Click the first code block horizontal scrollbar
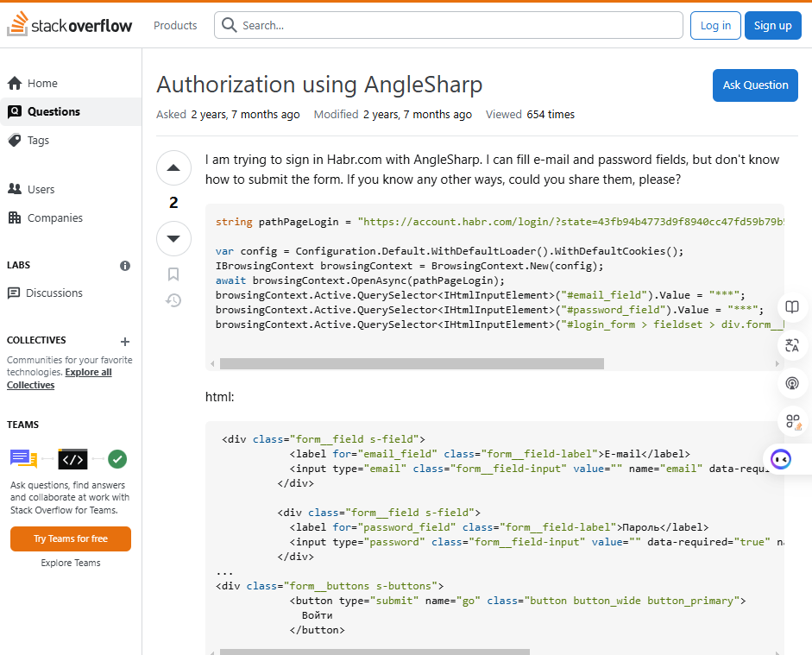 pyautogui.click(x=412, y=363)
